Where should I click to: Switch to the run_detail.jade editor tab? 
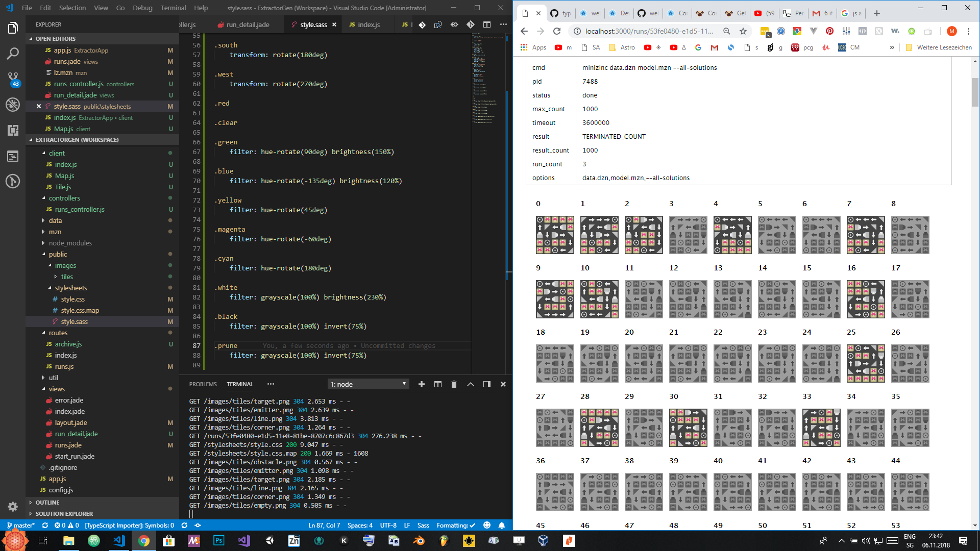click(x=248, y=24)
